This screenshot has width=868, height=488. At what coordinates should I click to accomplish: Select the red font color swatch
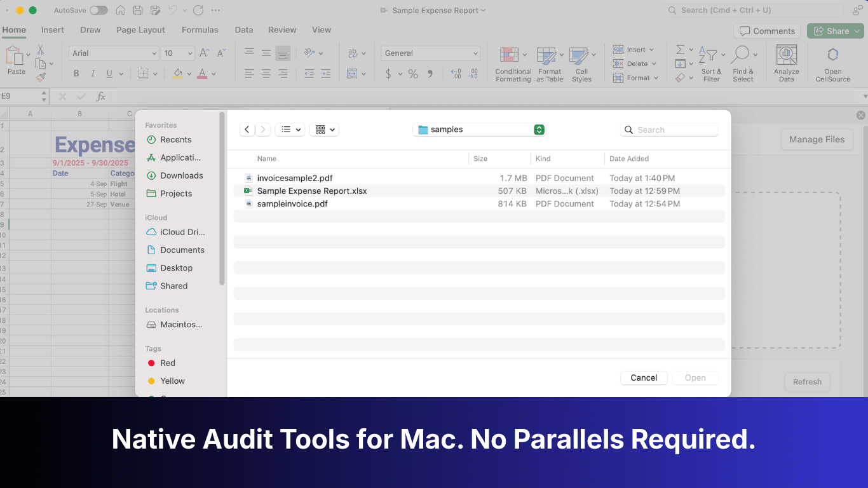(202, 74)
